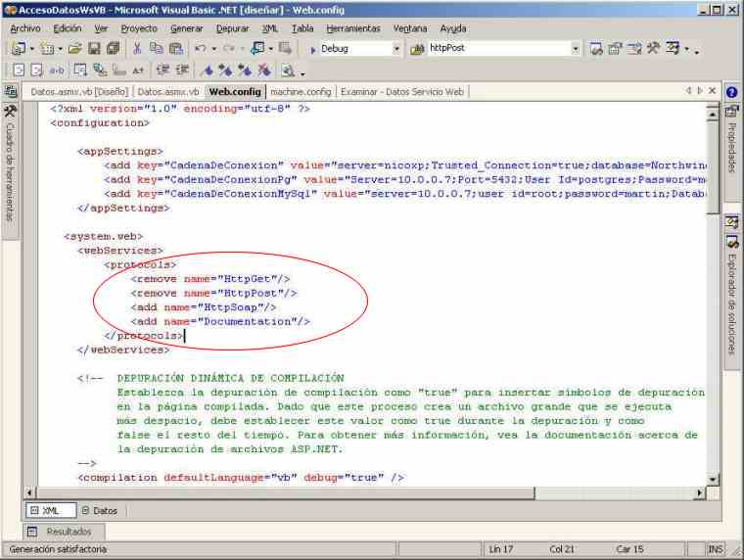Open the Generar menu
Viewport: 744px width, 560px height.
point(186,28)
